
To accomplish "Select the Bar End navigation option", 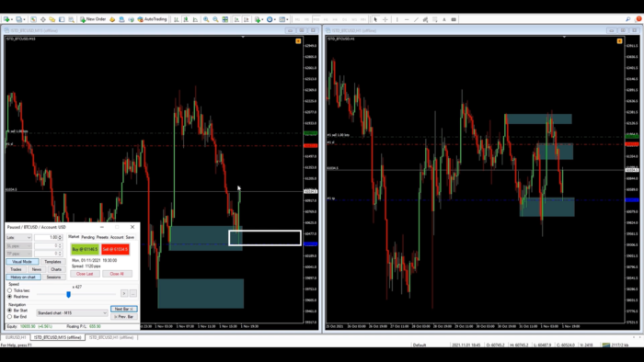I will pos(9,316).
